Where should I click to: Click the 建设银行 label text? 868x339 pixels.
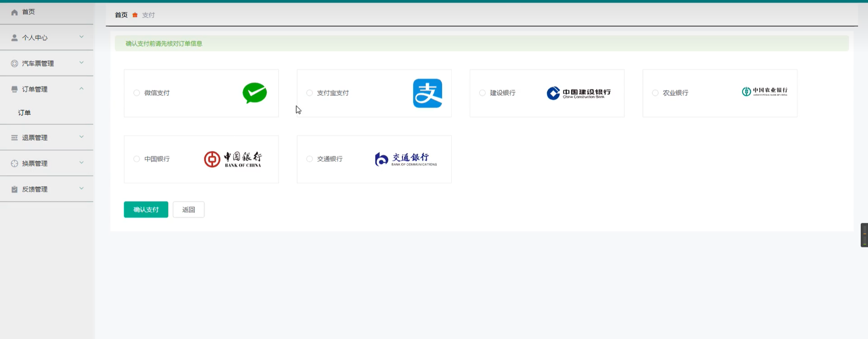pos(503,93)
